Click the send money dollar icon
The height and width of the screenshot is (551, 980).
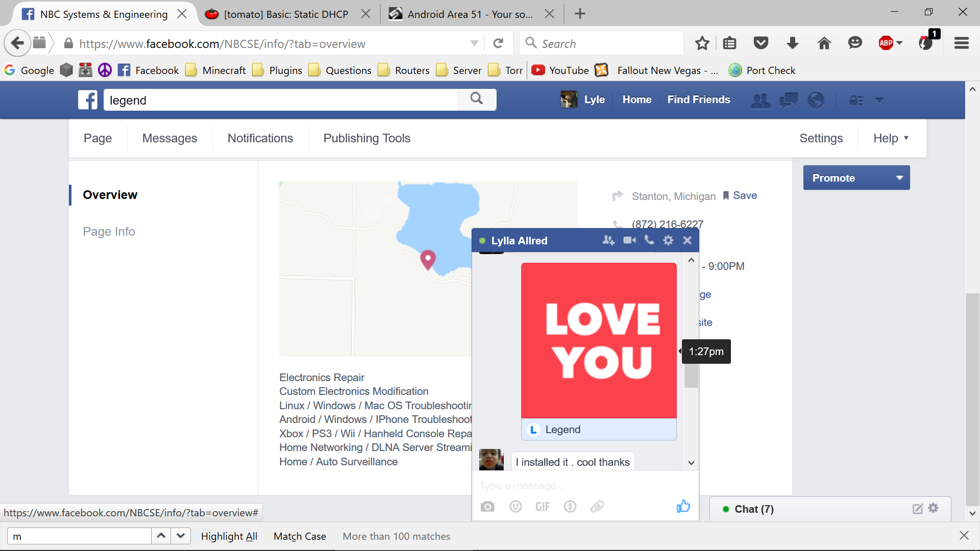click(570, 507)
